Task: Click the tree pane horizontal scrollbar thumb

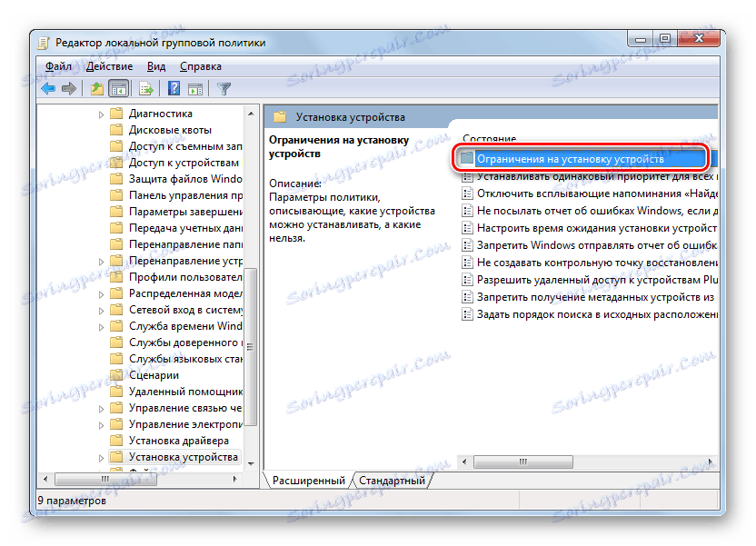Action: pyautogui.click(x=105, y=479)
